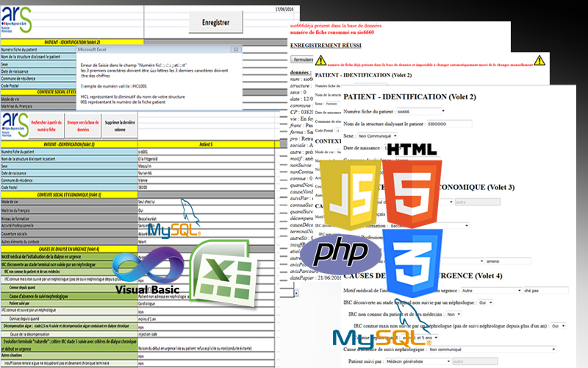
Task: Open the Motif médical dropdown set to Autre
Action: 491,290
